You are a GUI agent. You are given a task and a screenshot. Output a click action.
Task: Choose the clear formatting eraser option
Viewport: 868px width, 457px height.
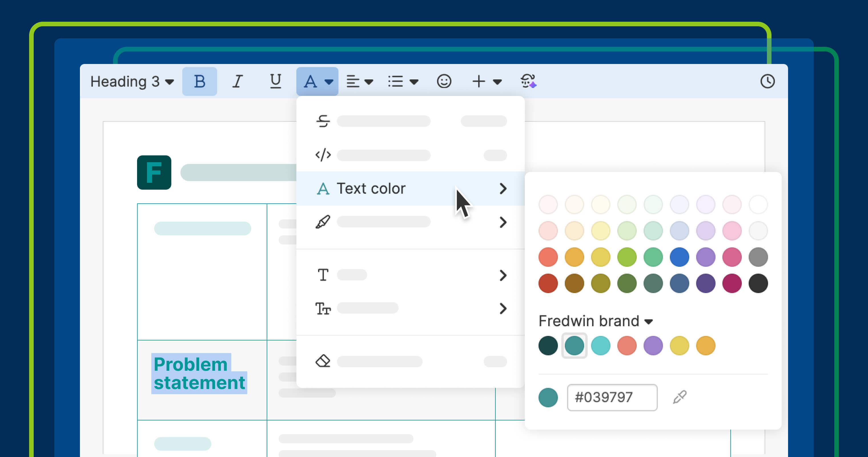[x=410, y=361]
